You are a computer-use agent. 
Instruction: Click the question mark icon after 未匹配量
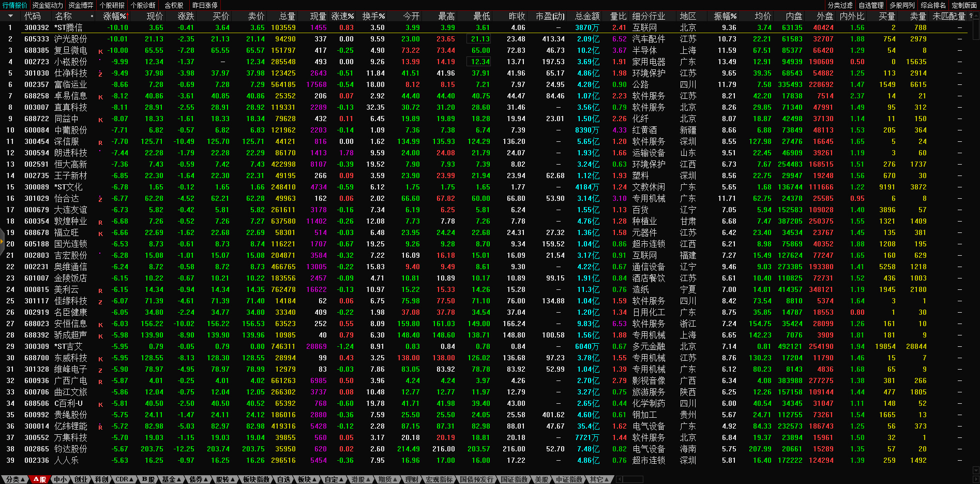[970, 16]
